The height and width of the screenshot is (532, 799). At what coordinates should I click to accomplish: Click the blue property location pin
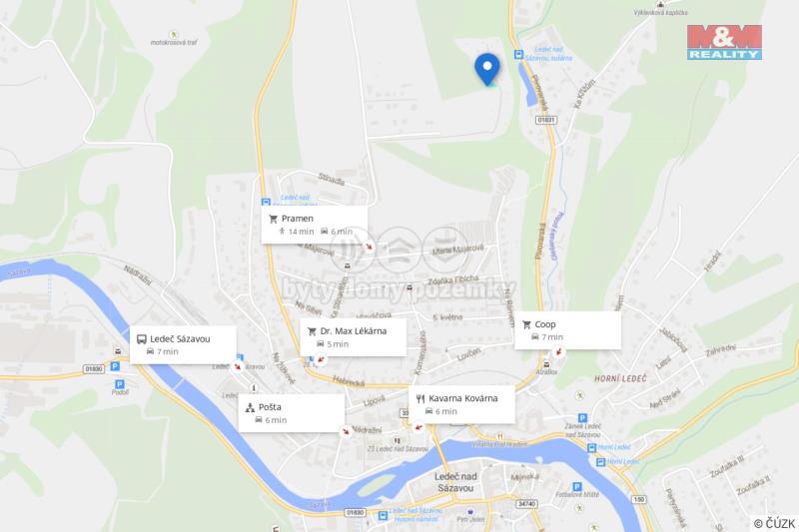coord(487,69)
